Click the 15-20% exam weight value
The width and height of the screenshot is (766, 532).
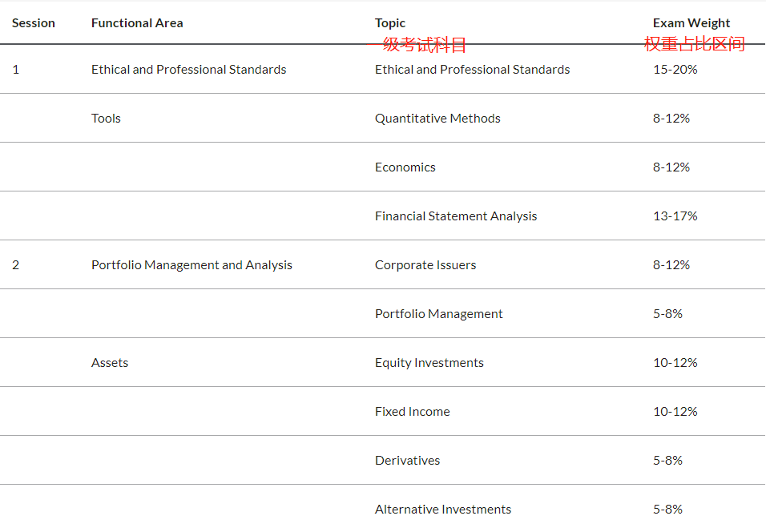[675, 70]
